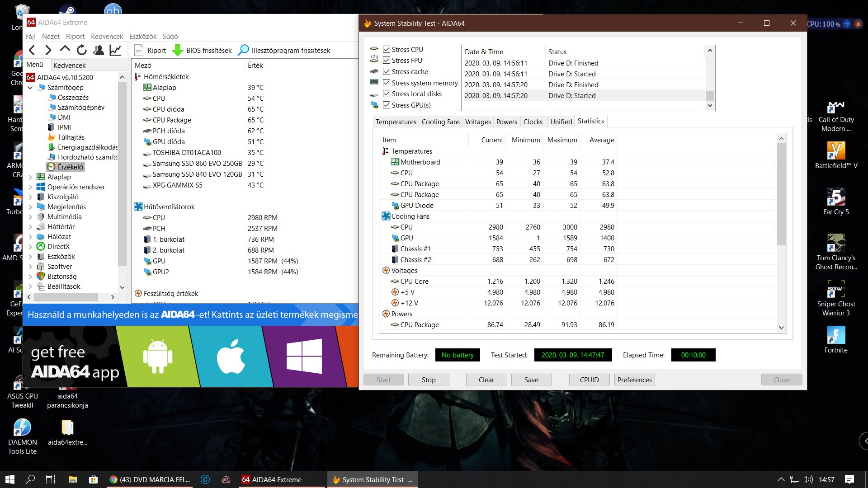Screen dimensions: 868x488
Task: Expand the Hálózat tree node
Action: [x=30, y=236]
